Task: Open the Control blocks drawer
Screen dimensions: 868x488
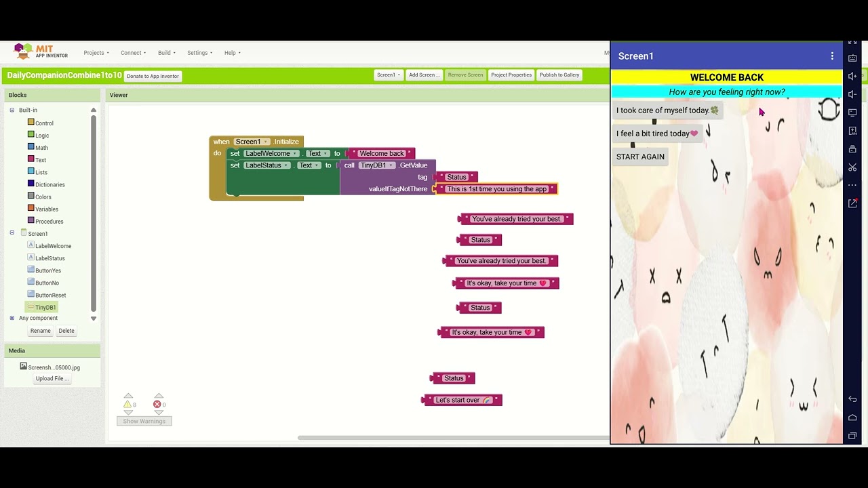Action: click(40, 123)
